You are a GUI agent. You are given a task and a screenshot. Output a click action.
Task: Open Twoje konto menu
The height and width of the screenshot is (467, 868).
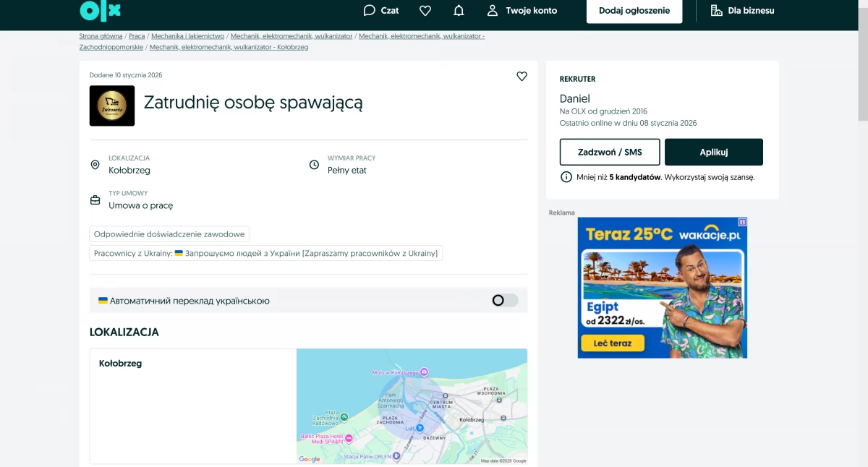click(x=522, y=10)
